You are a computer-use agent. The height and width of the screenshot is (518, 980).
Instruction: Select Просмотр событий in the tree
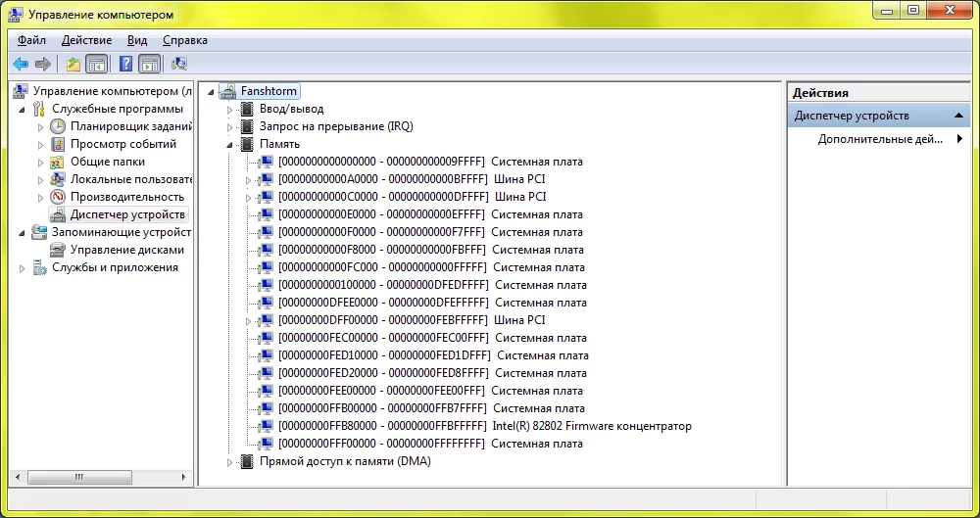123,144
